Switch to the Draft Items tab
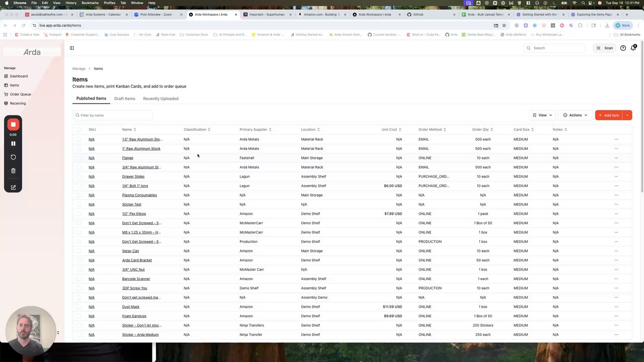 [x=124, y=99]
